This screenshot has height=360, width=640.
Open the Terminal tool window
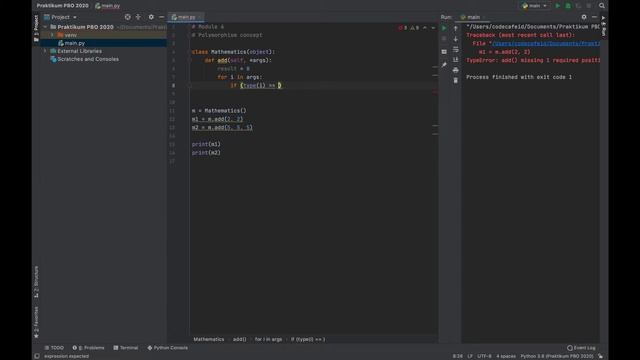tap(126, 348)
